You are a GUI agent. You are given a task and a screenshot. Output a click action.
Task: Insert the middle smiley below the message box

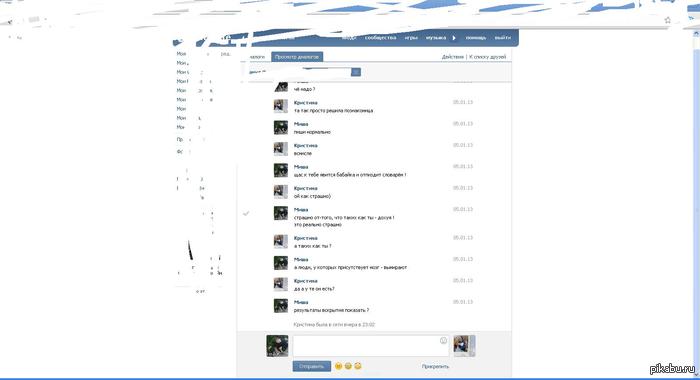pyautogui.click(x=348, y=366)
